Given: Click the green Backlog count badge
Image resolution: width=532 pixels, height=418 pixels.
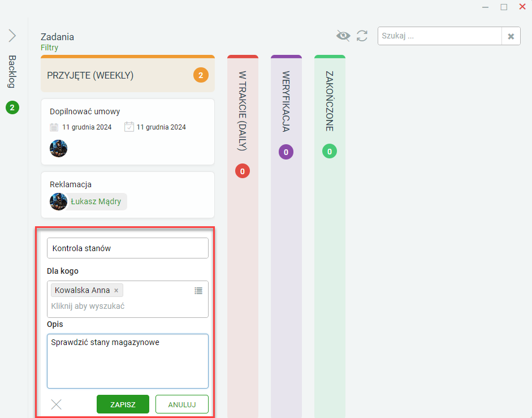Looking at the screenshot, I should [12, 107].
